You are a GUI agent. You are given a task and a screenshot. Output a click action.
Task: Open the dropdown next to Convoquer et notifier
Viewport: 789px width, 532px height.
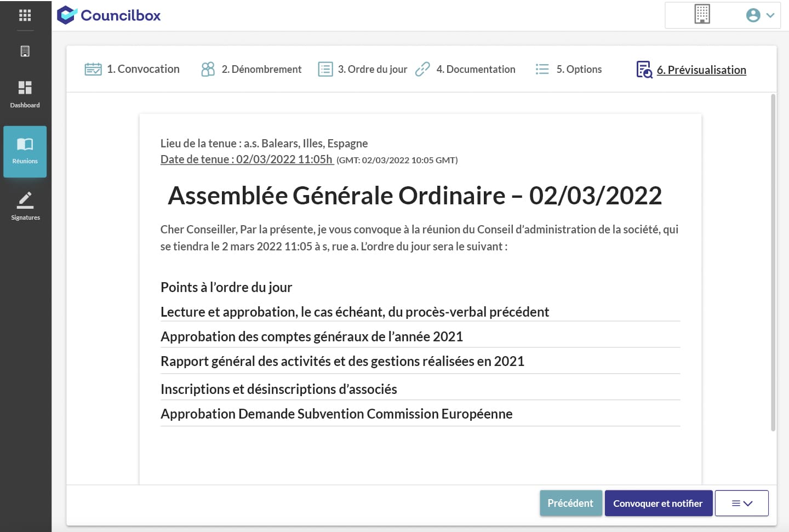click(741, 503)
